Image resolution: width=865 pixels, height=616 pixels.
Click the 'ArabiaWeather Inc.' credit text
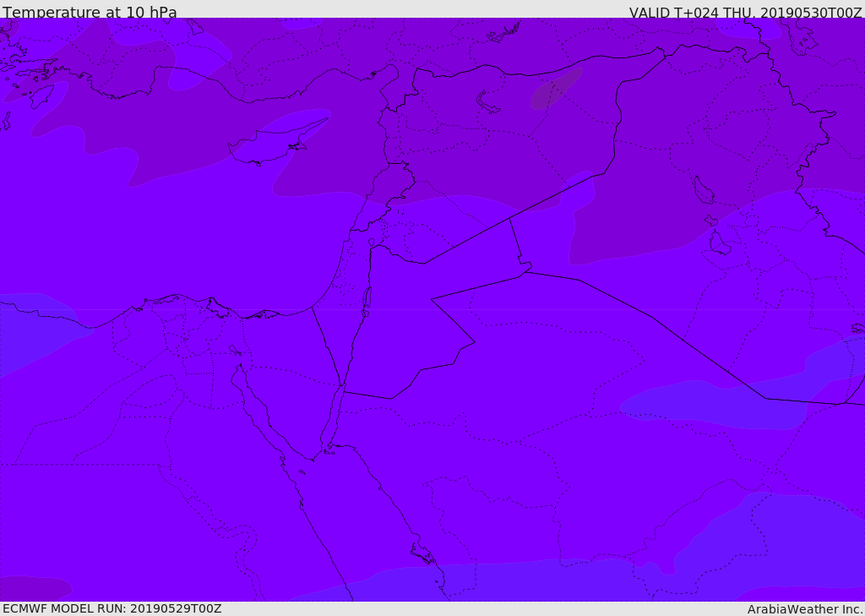click(x=805, y=609)
